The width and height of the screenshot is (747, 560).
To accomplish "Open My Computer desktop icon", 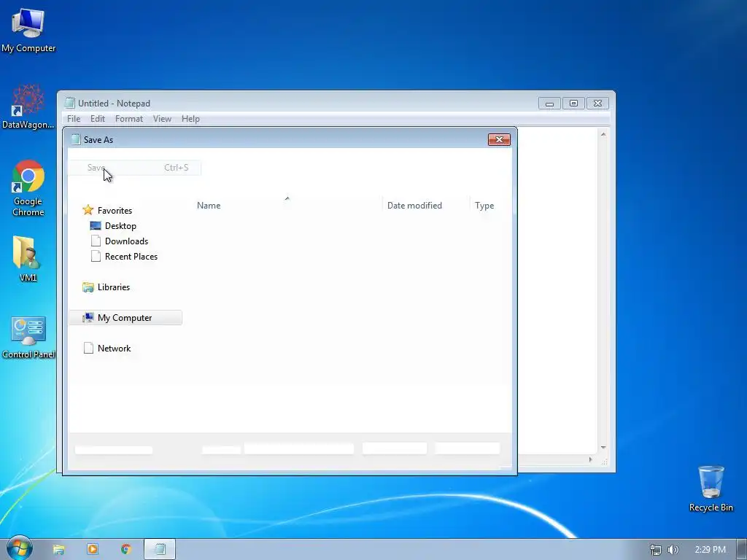I will pos(28,30).
